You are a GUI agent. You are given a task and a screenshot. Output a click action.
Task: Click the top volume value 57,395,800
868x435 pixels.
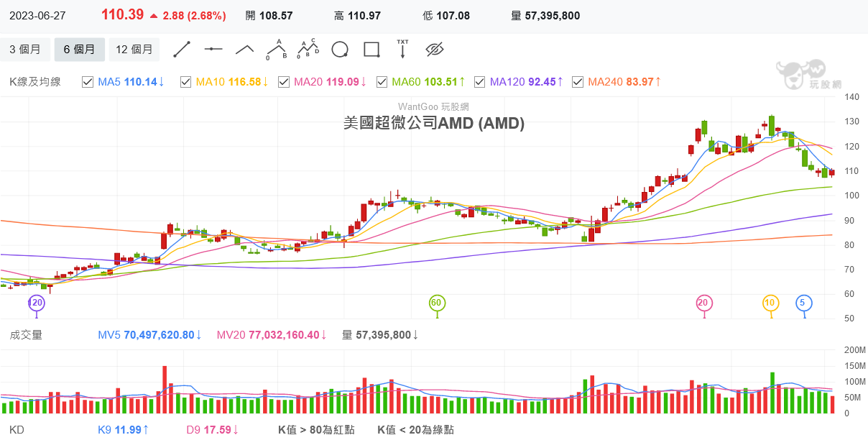pos(553,15)
